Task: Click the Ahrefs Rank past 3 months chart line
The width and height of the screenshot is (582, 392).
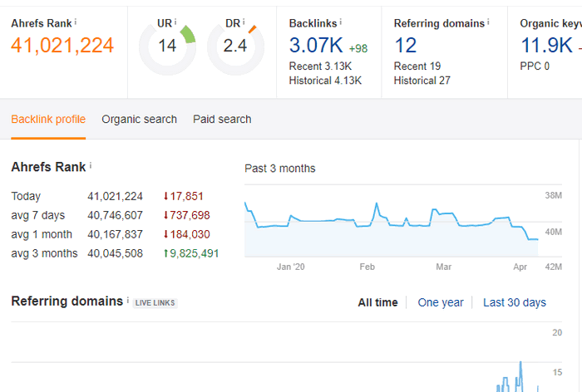Action: tap(392, 222)
